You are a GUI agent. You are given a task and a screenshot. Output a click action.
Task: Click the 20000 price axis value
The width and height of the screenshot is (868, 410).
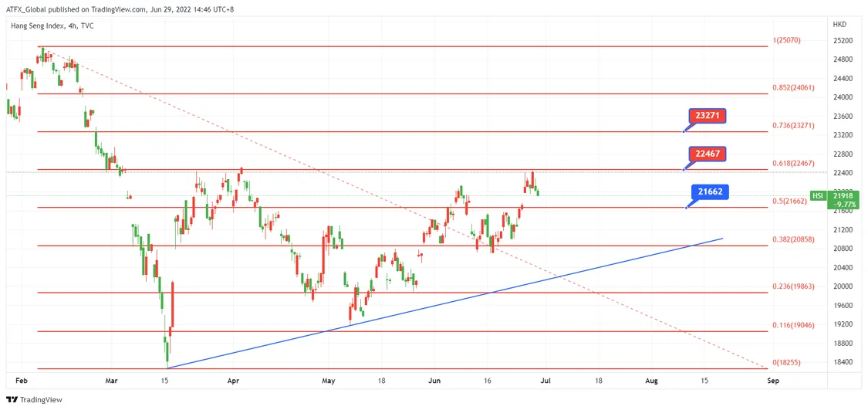(x=842, y=286)
